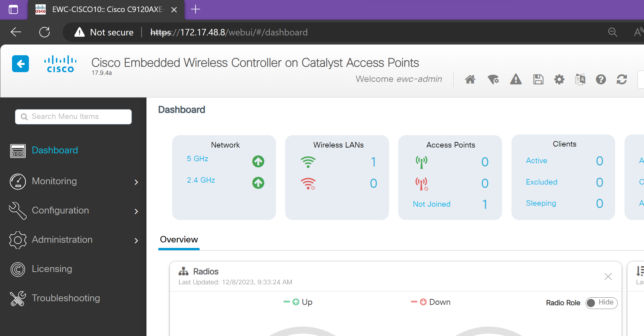Viewport: 644px width, 336px height.
Task: Click the Not Joined access points link
Action: 432,204
